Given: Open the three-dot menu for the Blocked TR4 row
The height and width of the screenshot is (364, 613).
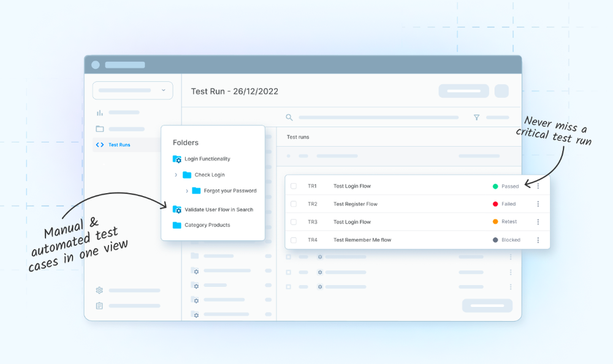Looking at the screenshot, I should coord(538,240).
